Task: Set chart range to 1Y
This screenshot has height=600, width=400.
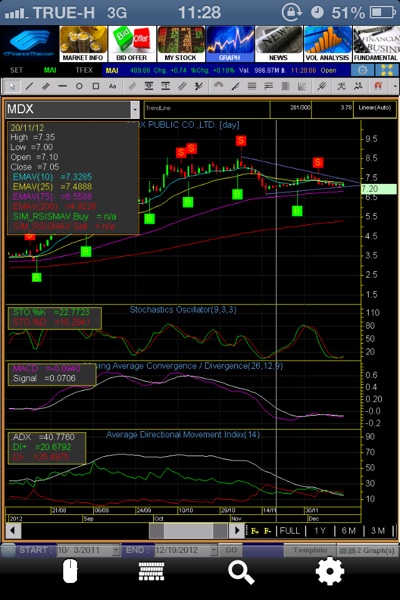Action: tap(320, 531)
